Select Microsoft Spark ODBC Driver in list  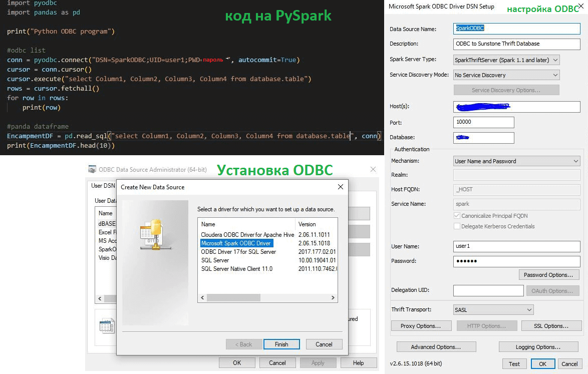tap(236, 243)
